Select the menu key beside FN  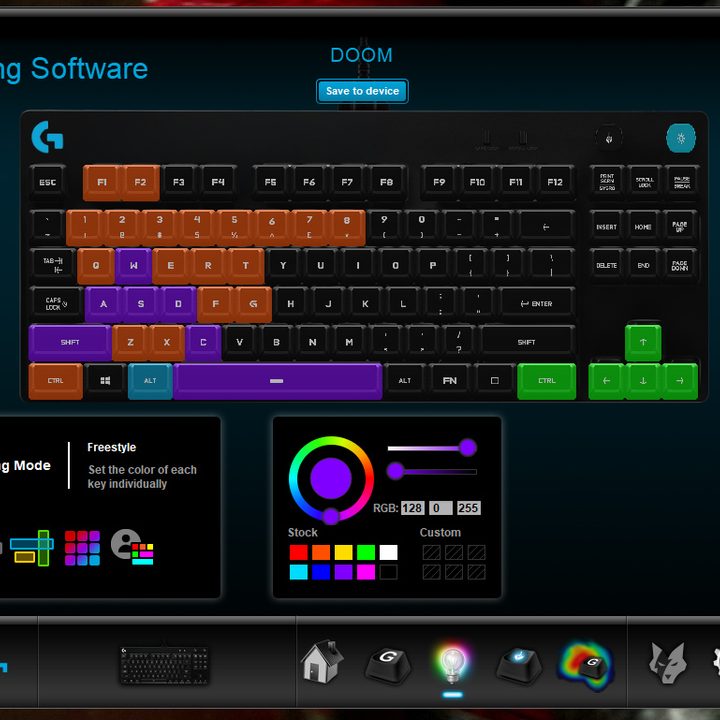495,381
